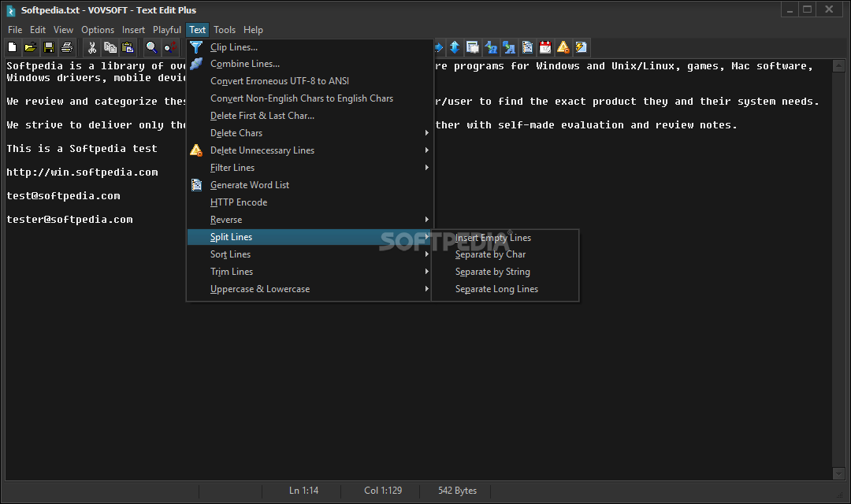
Task: Select Convert Non-English Chars to English Chars
Action: 310,98
